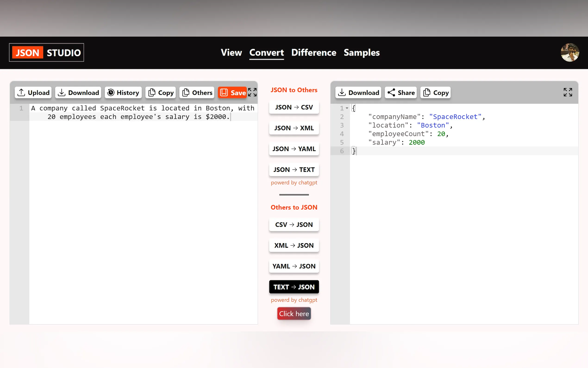Expand the left editor to fullscreen

click(252, 92)
